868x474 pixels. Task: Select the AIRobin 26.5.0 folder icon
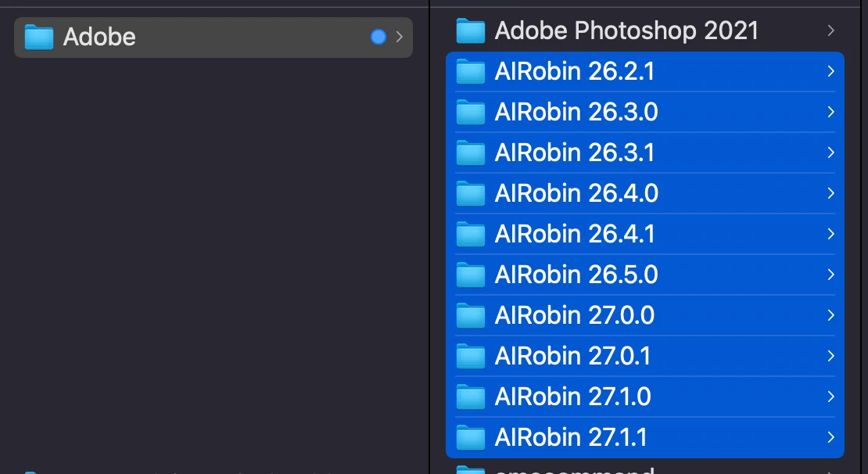click(471, 275)
